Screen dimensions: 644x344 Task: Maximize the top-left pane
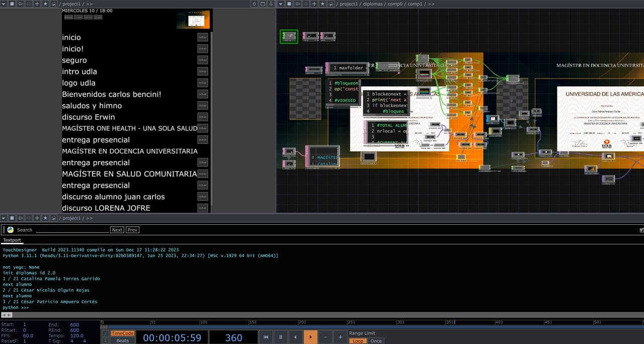tap(263, 4)
